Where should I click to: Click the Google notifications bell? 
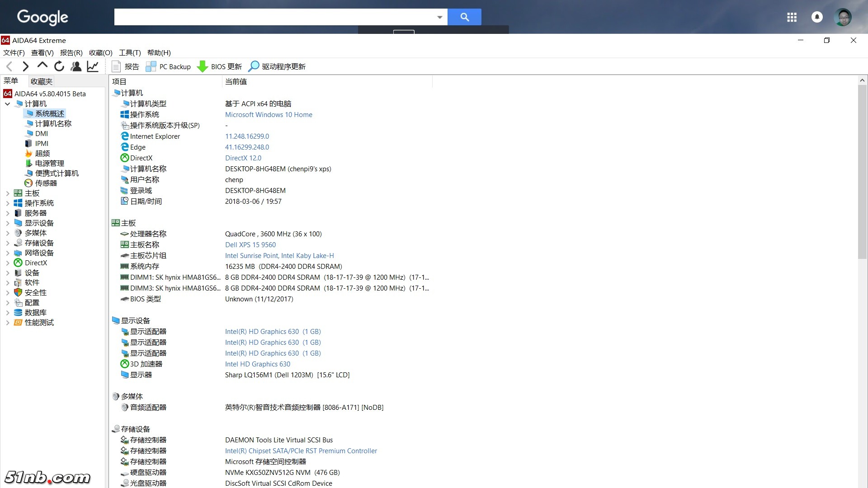(817, 17)
